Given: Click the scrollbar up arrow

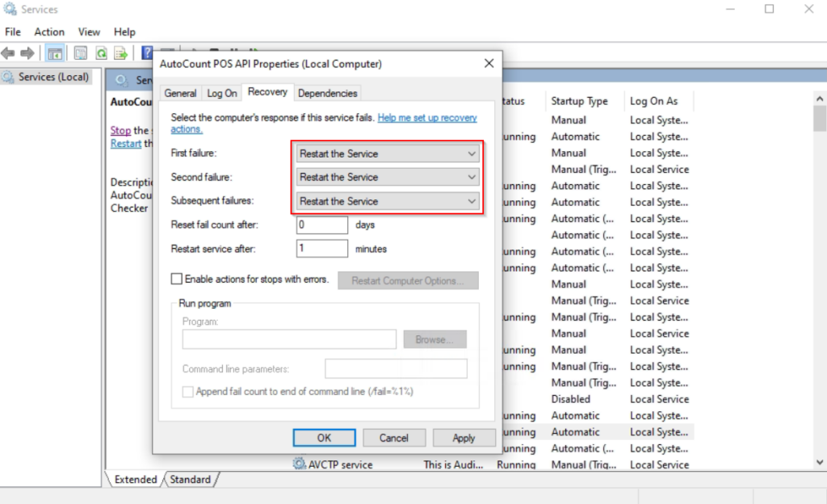Looking at the screenshot, I should (x=819, y=99).
